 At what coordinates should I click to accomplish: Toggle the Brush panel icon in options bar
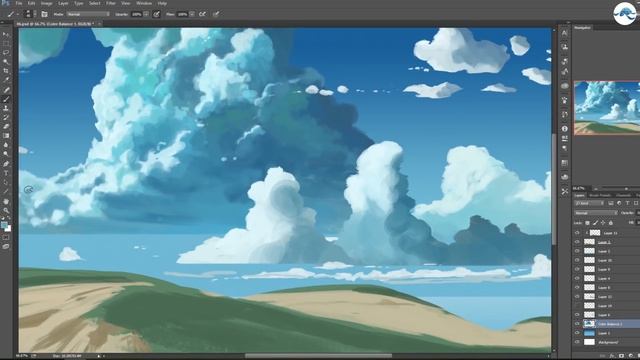[x=44, y=14]
